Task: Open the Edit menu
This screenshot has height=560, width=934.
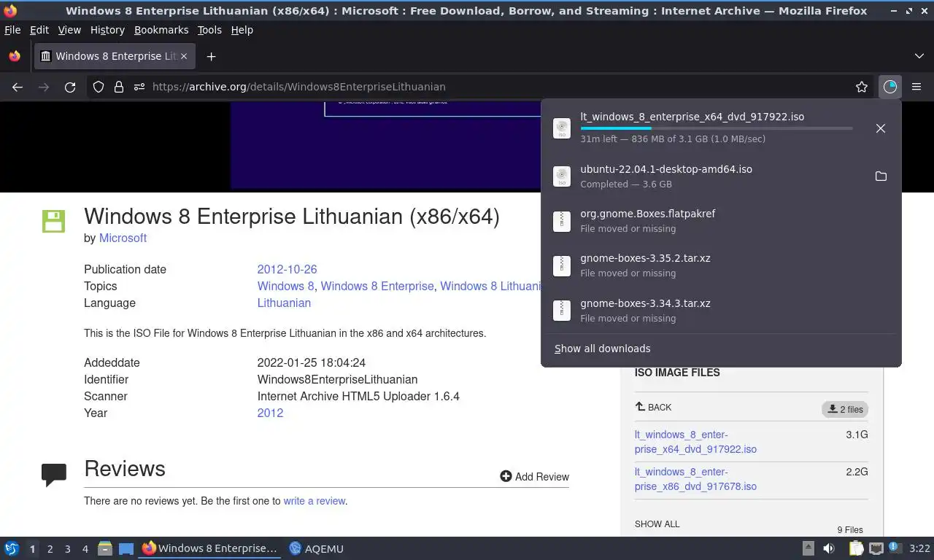Action: pyautogui.click(x=39, y=30)
